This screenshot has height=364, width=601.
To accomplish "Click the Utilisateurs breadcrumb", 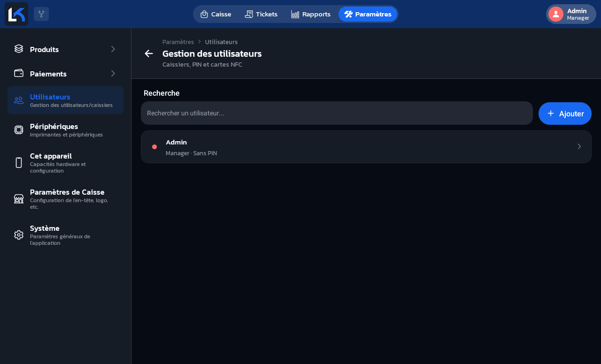I will (221, 42).
